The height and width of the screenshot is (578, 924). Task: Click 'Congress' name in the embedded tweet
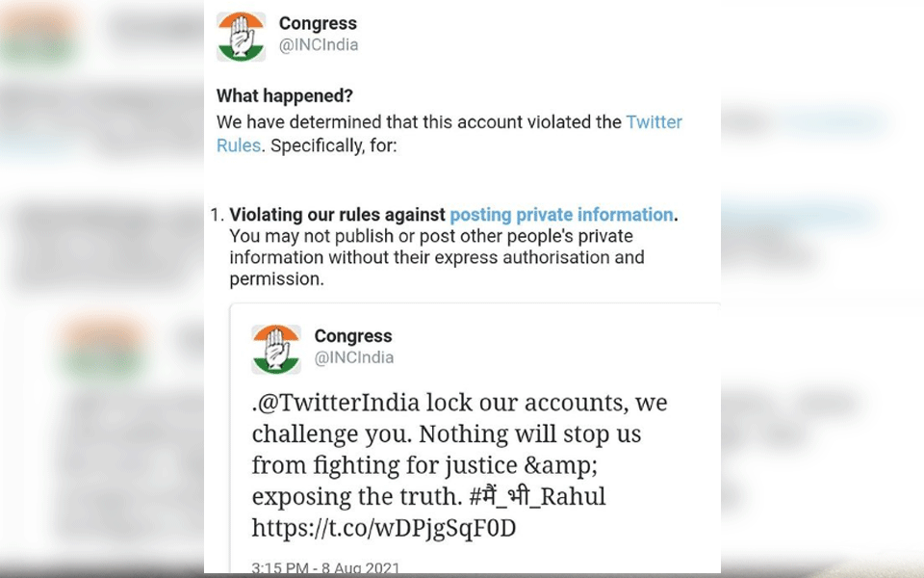point(353,336)
